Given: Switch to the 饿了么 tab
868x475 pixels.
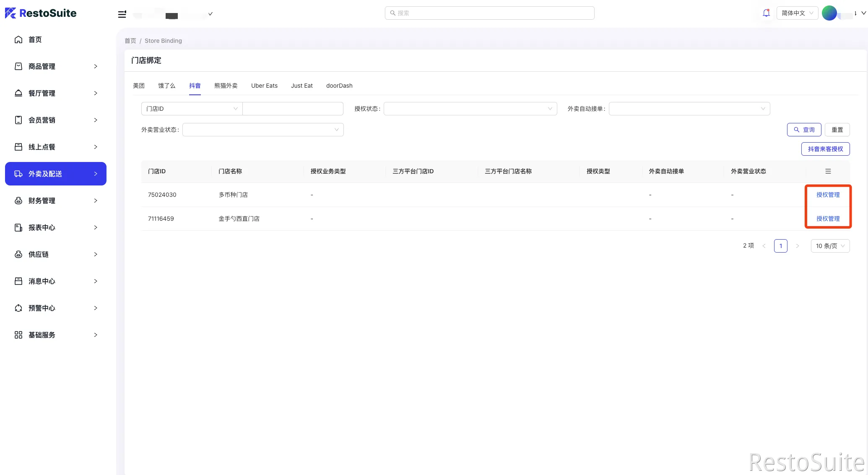Looking at the screenshot, I should (166, 86).
